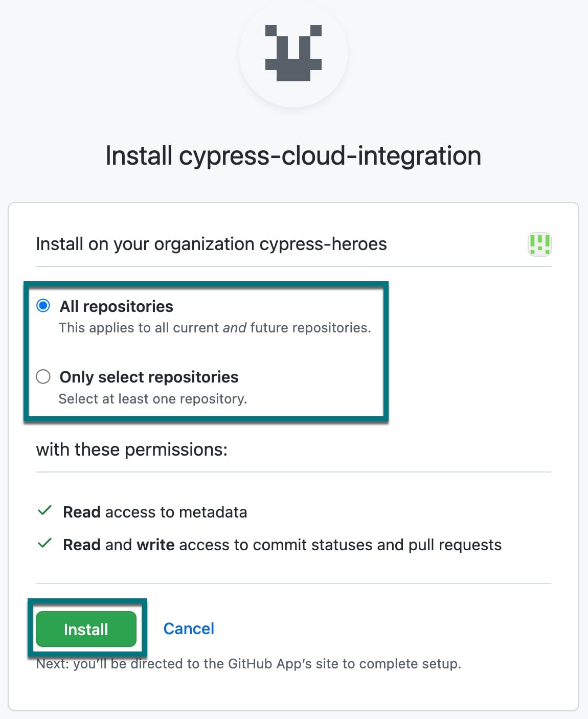
Task: Enable the currently unselected repository option
Action: click(x=43, y=377)
